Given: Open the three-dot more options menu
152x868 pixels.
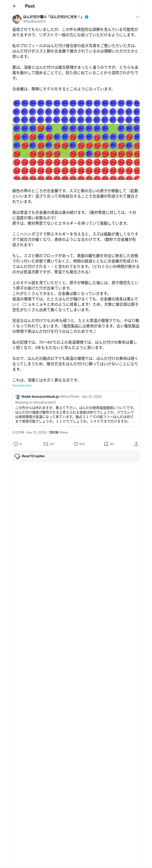Looking at the screenshot, I should coord(137,17).
